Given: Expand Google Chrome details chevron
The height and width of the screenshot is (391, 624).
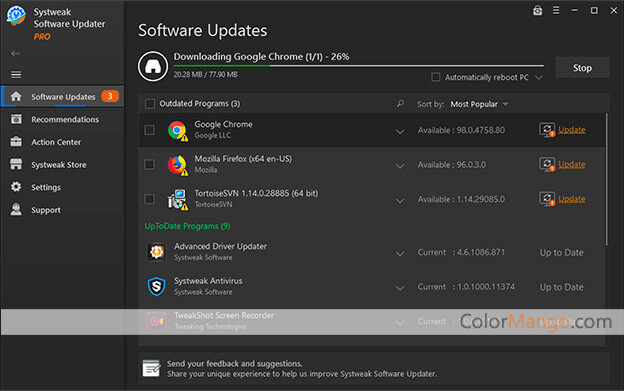Looking at the screenshot, I should [400, 131].
